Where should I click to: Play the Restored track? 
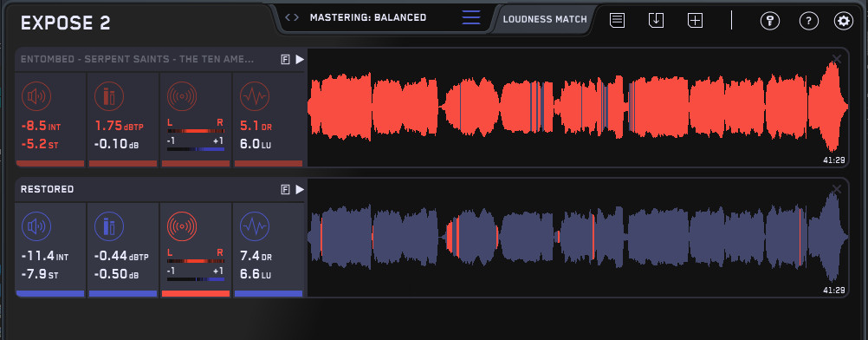point(300,189)
